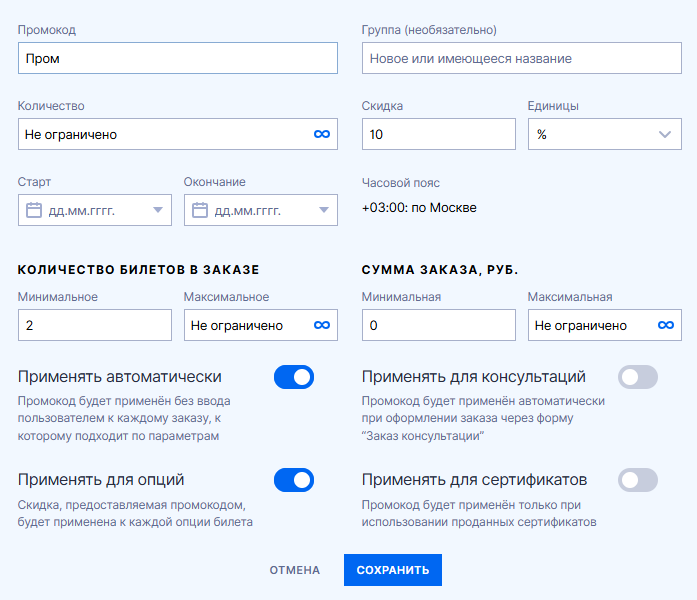Click the infinity icon in Количество field
697x600 pixels.
[x=322, y=134]
